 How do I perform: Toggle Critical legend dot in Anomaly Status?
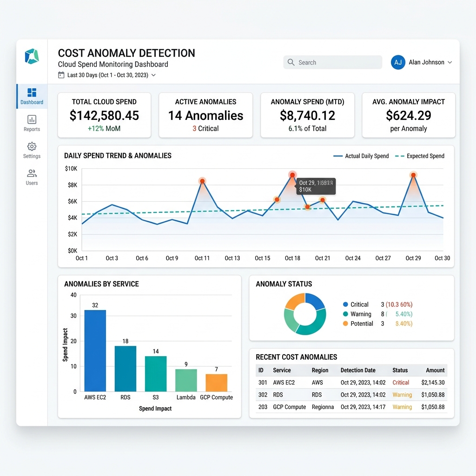tap(345, 304)
